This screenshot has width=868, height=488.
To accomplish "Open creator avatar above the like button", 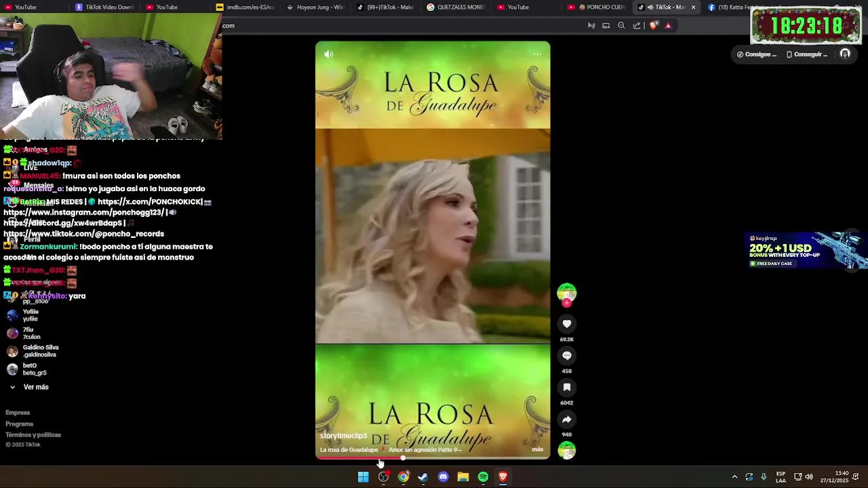I will coord(567,293).
